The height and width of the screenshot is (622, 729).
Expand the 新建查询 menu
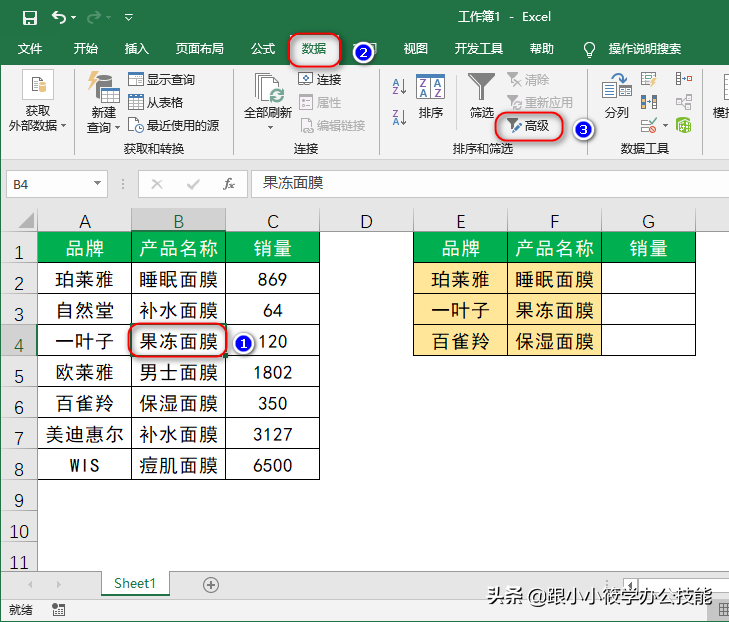(103, 120)
